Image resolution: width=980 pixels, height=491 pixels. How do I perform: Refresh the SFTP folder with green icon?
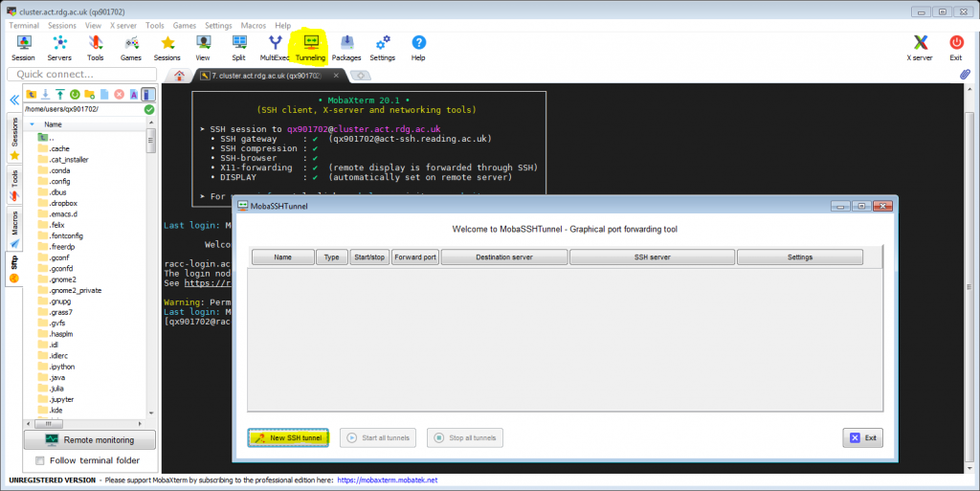(75, 94)
